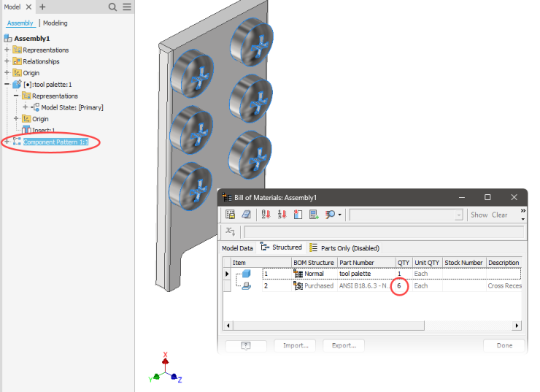Click the Stock Number column header
The height and width of the screenshot is (392, 540).
(x=464, y=263)
